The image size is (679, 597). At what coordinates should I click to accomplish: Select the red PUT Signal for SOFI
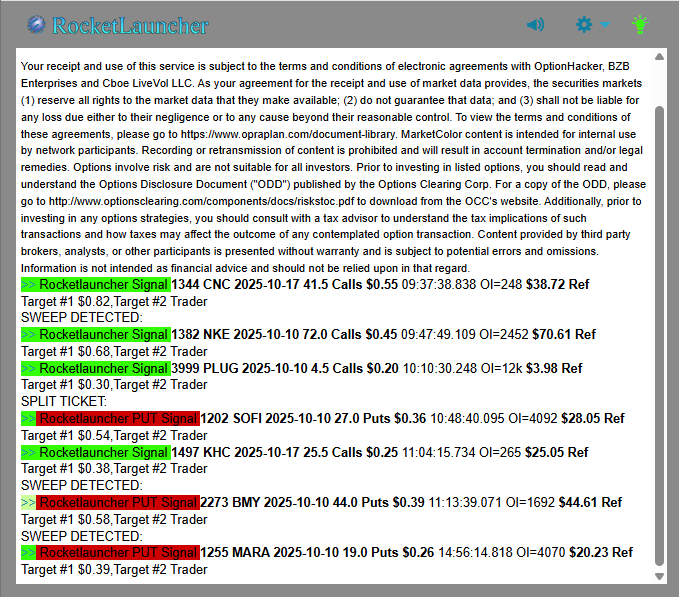117,418
